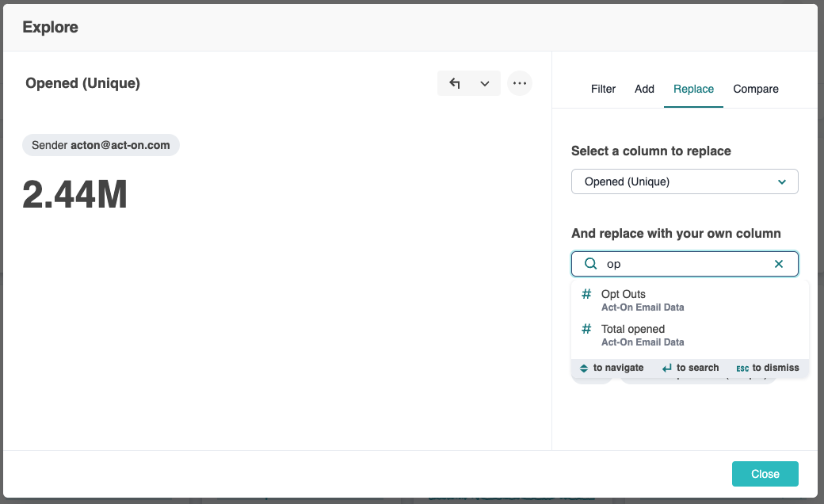Screen dimensions: 824x504
Task: Open the undo history chevron dropdown
Action: [x=485, y=83]
